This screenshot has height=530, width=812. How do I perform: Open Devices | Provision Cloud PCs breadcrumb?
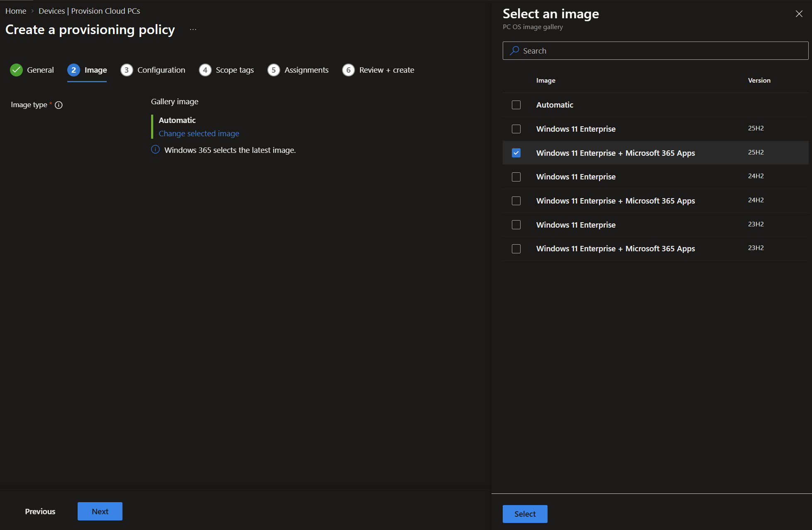89,11
